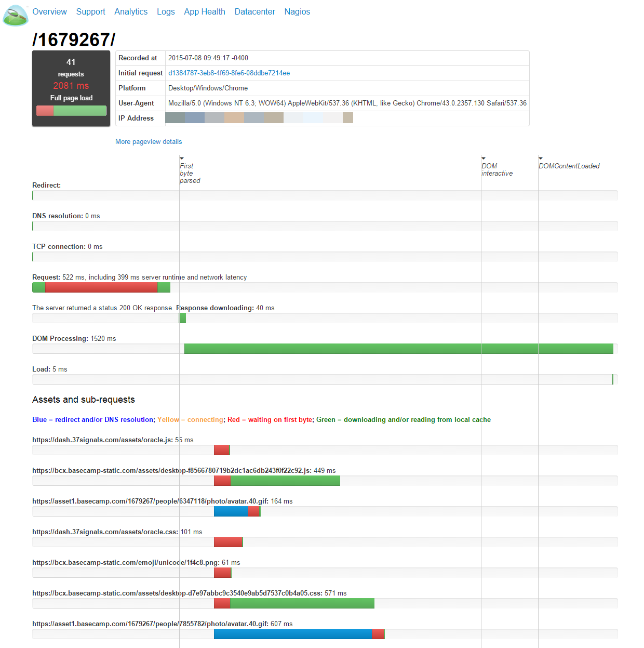Click the desktop-f8566780 js asset URL

pos(172,471)
